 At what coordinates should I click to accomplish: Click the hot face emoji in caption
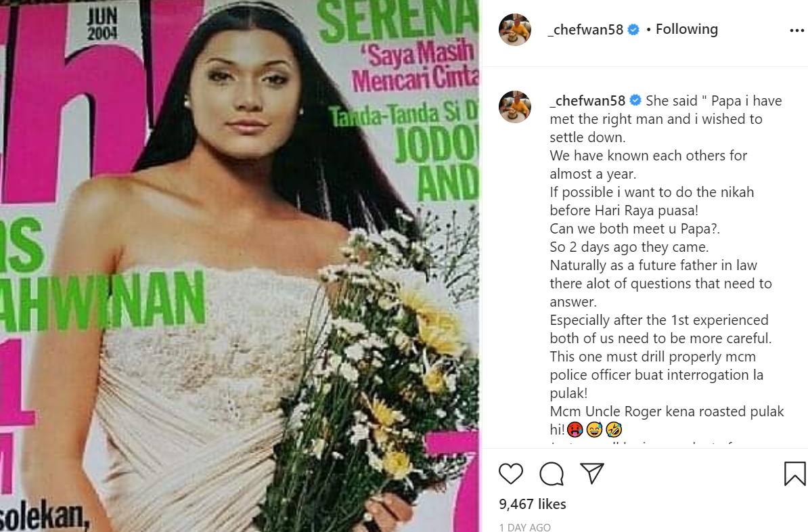click(575, 429)
